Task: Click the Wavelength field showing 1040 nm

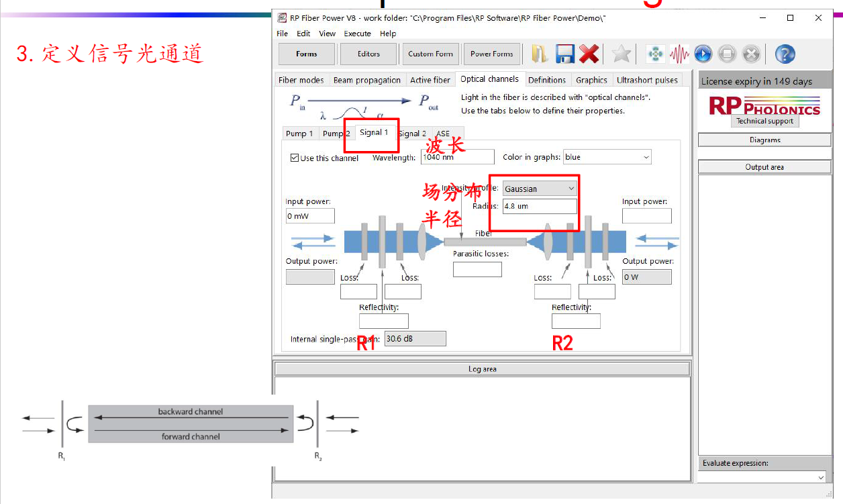Action: pyautogui.click(x=458, y=157)
